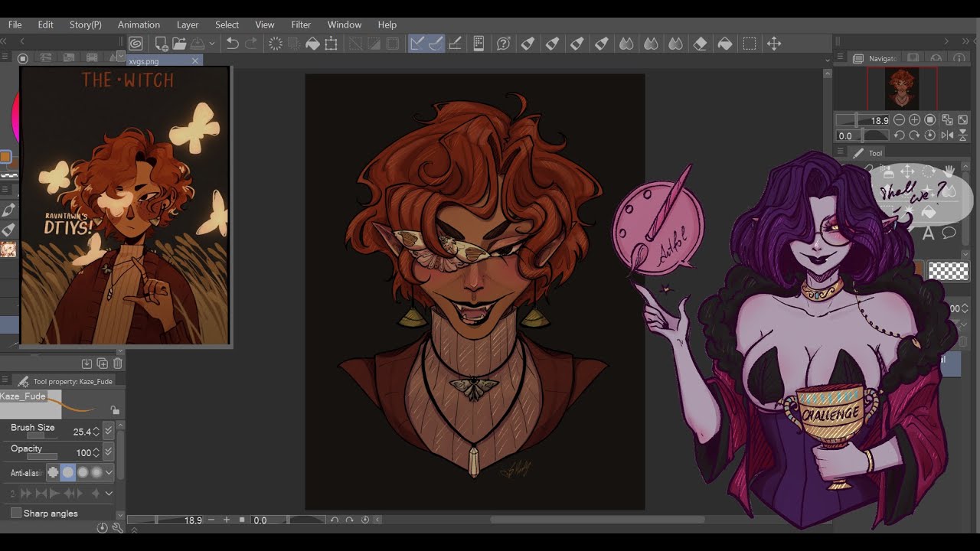Fit canvas to Navigator screen icon
980x551 pixels.
pyautogui.click(x=947, y=119)
